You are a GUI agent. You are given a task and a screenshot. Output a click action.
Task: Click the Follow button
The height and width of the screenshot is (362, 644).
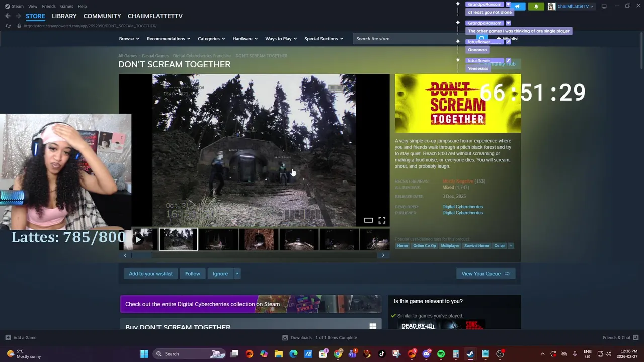coord(192,274)
